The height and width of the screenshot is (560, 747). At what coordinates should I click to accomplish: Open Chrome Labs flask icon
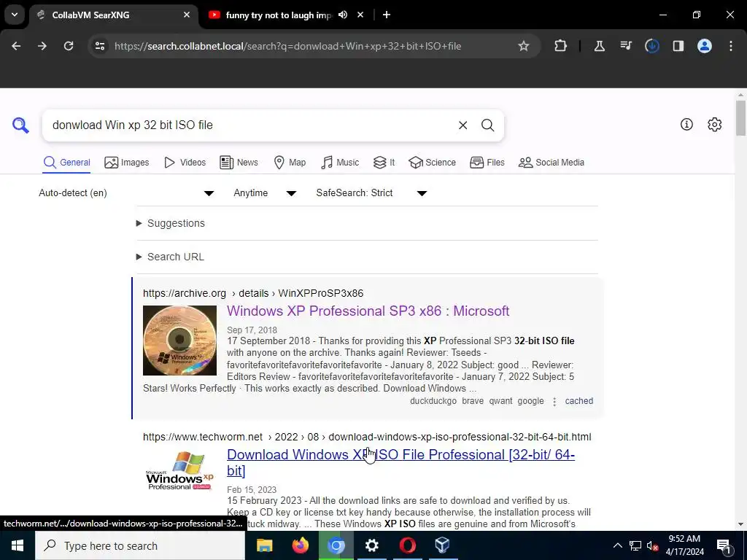[600, 46]
